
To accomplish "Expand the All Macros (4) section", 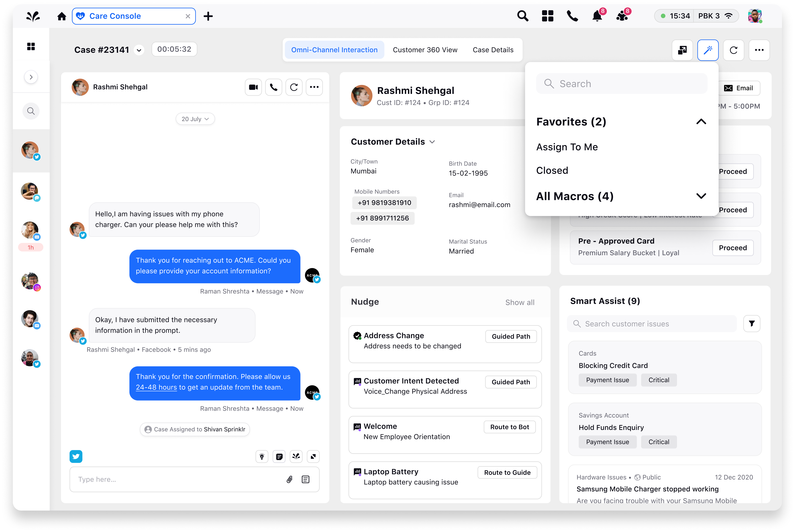I will [x=701, y=196].
